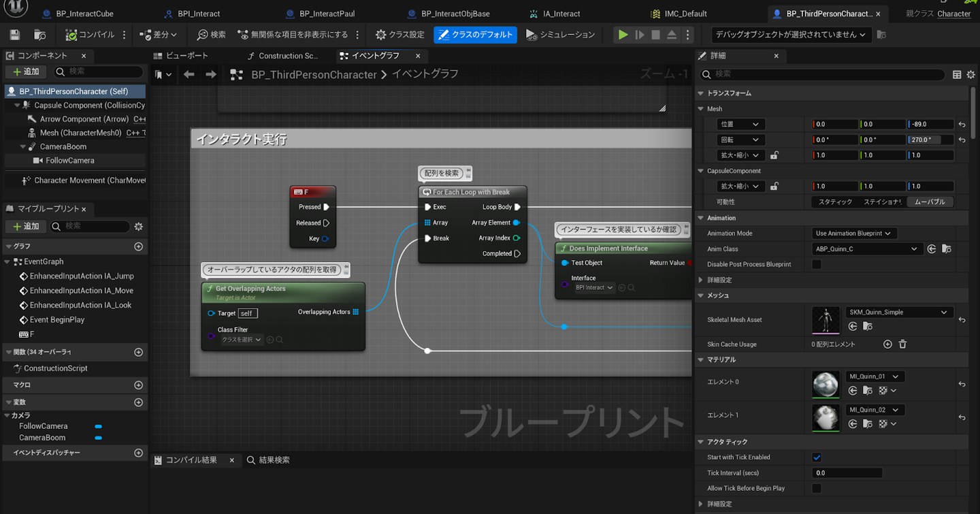Screen dimensions: 980x514
Task: Click the Save blueprint icon
Action: click(15, 35)
